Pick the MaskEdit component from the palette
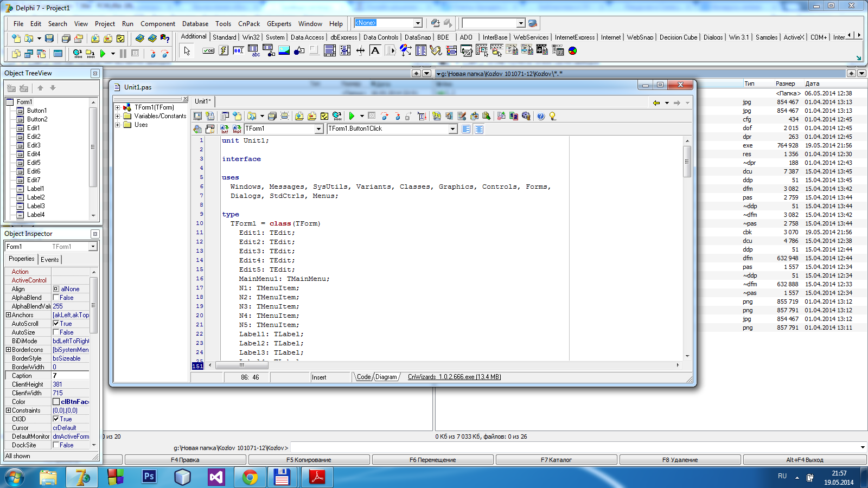 coord(238,51)
